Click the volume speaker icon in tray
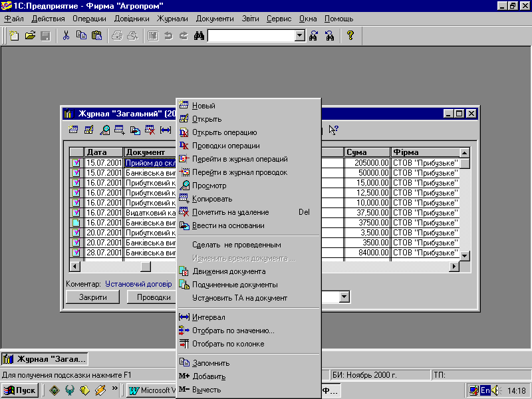 (495, 390)
